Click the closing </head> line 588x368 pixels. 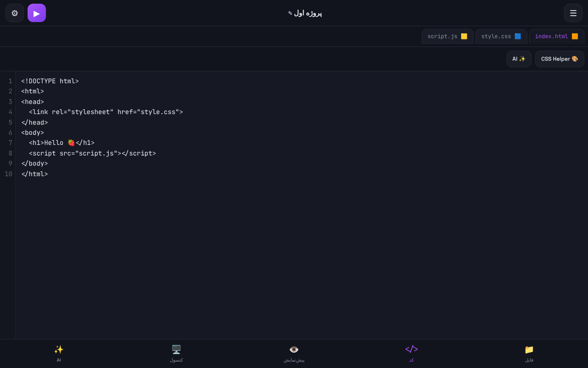click(34, 122)
